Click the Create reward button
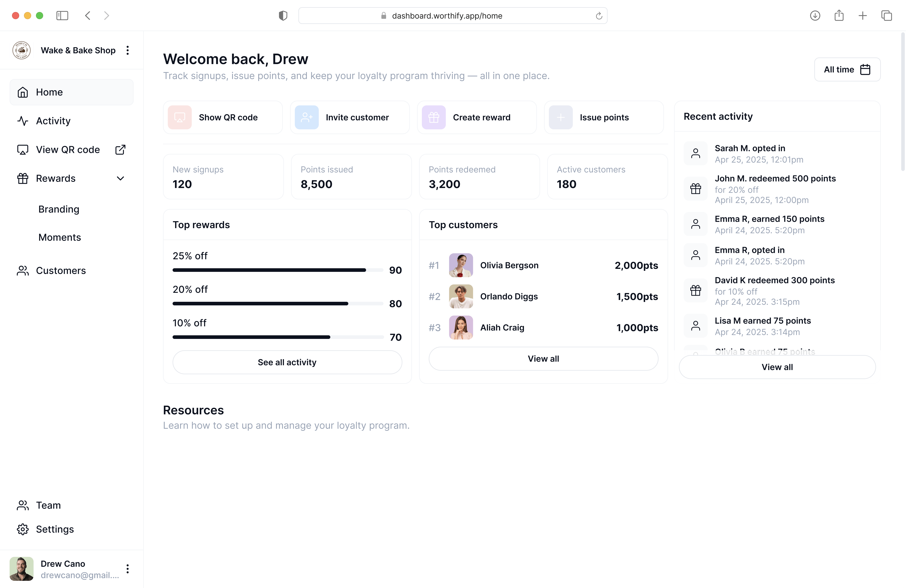Image resolution: width=906 pixels, height=588 pixels. coord(477,117)
